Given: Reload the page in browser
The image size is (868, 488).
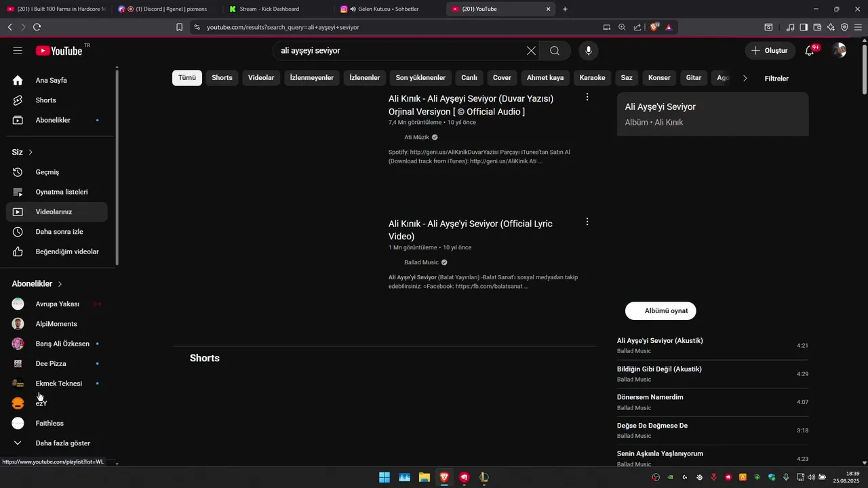Looking at the screenshot, I should click(x=37, y=27).
